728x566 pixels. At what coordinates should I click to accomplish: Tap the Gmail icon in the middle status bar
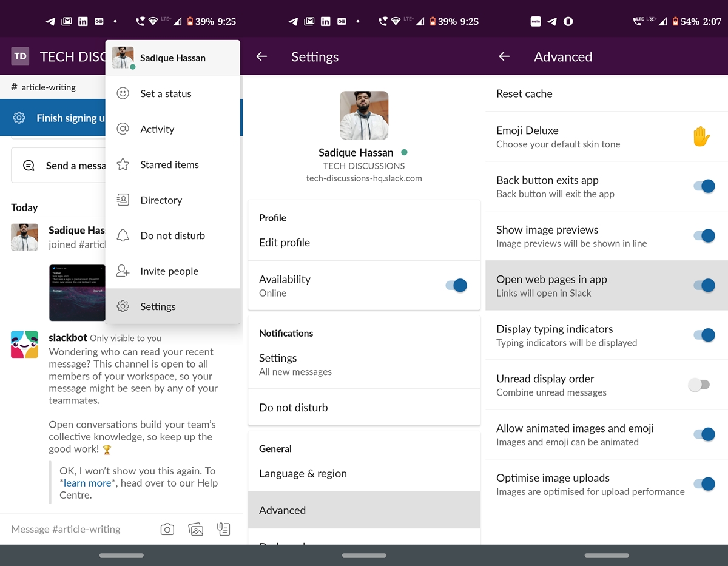[x=309, y=21]
